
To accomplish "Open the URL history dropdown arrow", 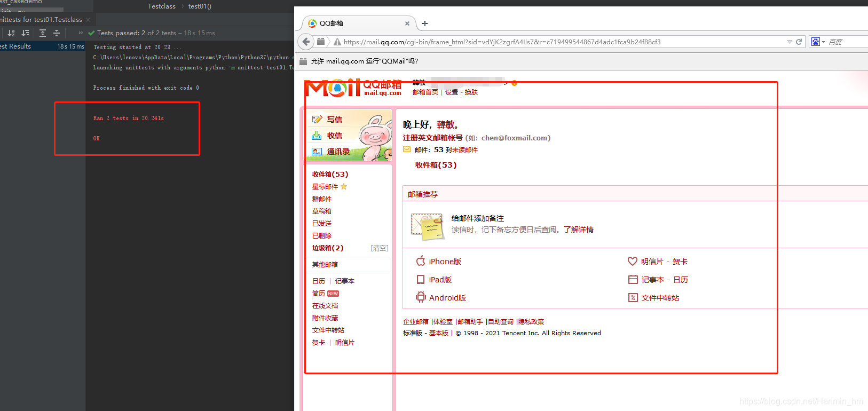I will [790, 42].
